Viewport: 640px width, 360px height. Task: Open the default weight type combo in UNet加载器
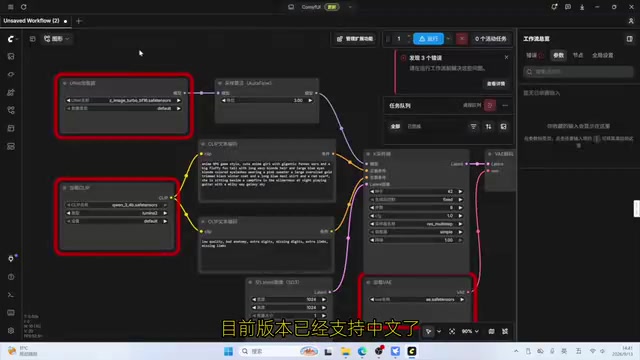[123, 109]
